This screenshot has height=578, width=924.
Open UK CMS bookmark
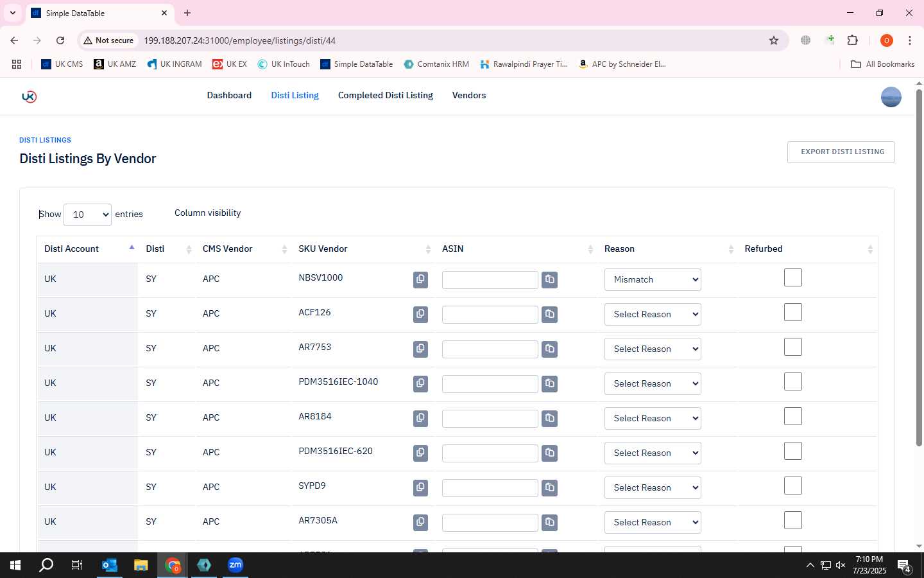pos(62,64)
